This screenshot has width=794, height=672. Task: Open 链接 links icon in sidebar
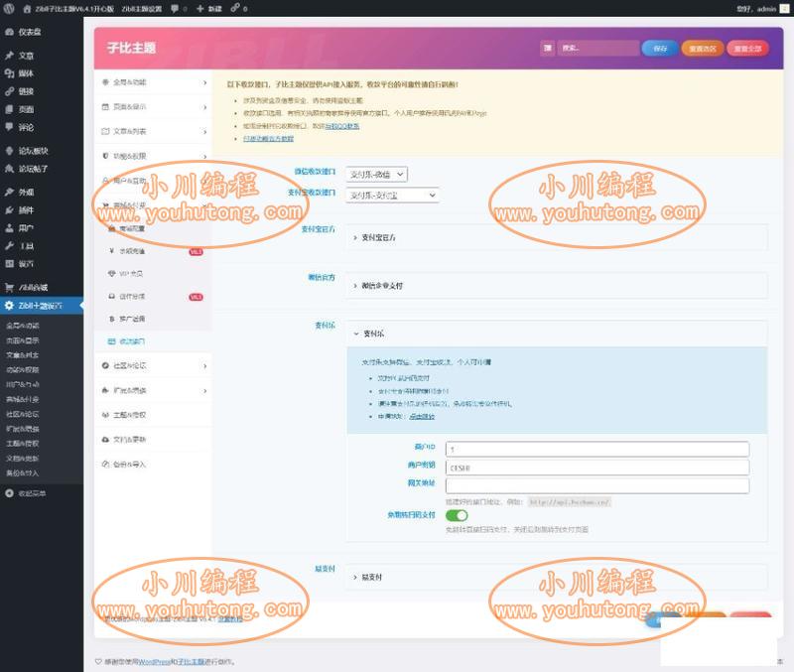[x=9, y=91]
